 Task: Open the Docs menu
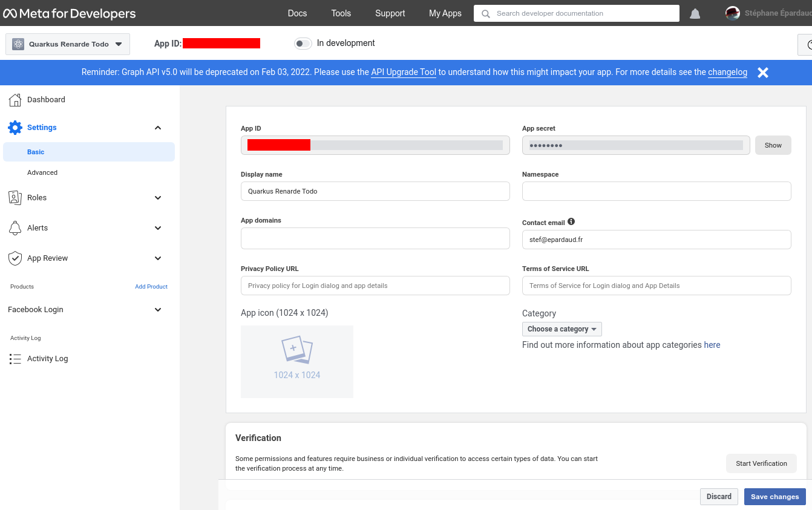click(x=297, y=13)
